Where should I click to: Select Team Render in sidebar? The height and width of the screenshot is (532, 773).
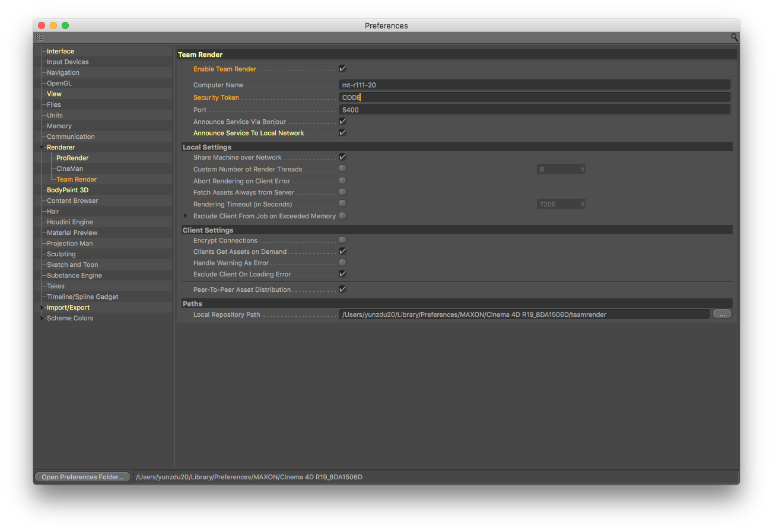[x=77, y=179]
